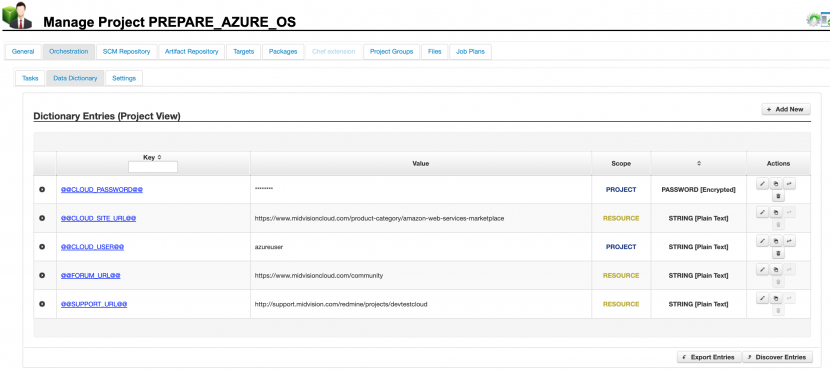The height and width of the screenshot is (374, 830).
Task: Switch to the Tasks sub-tab
Action: pyautogui.click(x=30, y=78)
